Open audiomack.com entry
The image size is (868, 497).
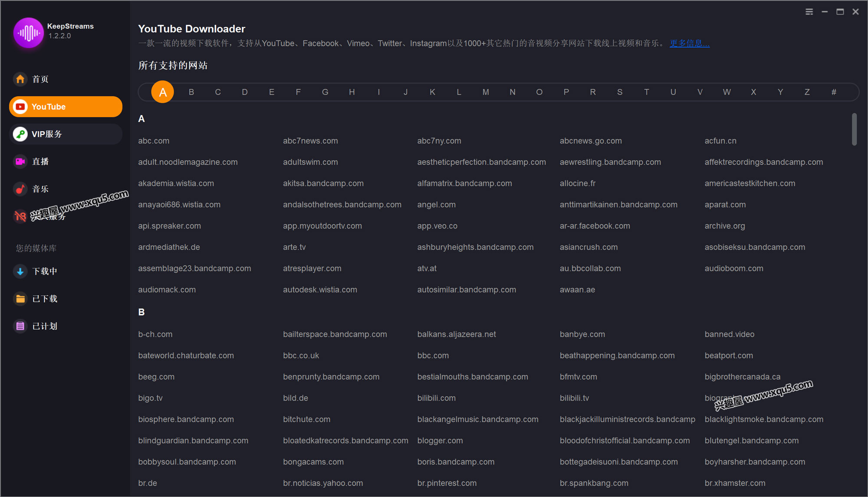coord(167,290)
